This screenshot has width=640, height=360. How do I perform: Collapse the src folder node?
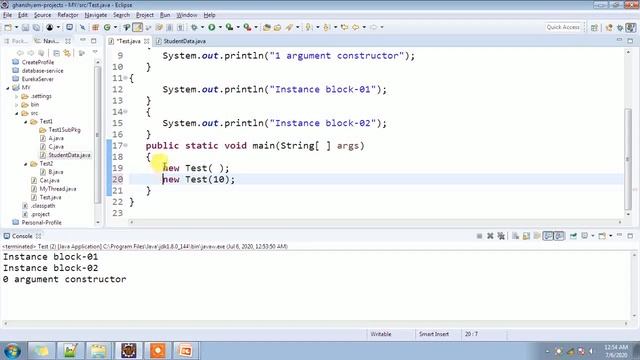(x=17, y=113)
